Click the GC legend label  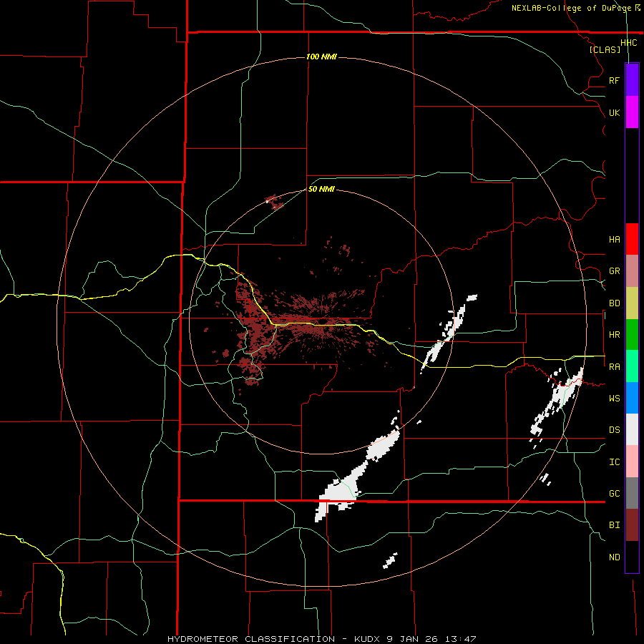(614, 494)
